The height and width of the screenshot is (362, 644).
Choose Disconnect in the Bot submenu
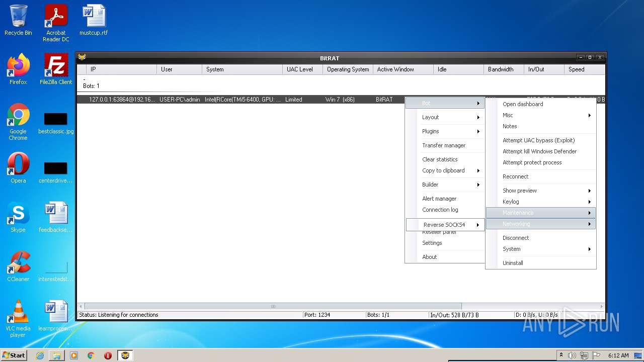coord(541,238)
